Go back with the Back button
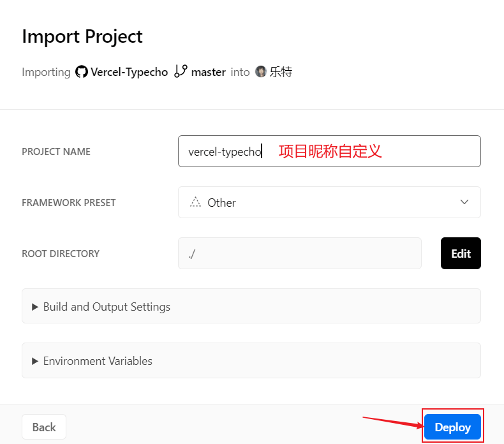Viewport: 504px width, 444px height. pos(44,427)
